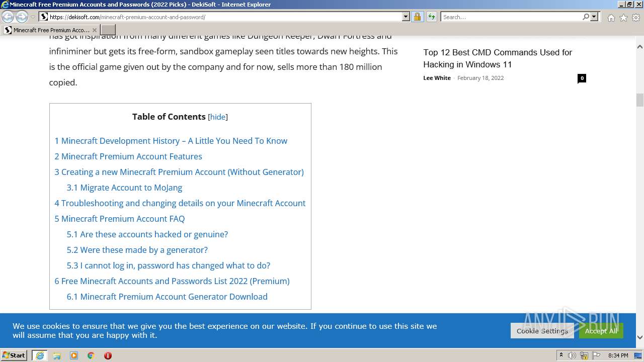Image resolution: width=644 pixels, height=362 pixels.
Task: Go to '5 Minecraft Premium Account FAQ'
Action: click(120, 219)
